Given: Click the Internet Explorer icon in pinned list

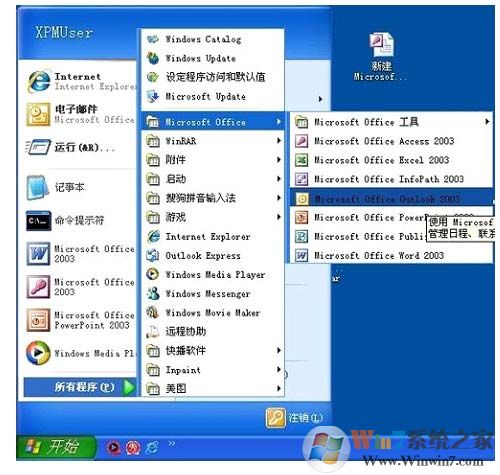Looking at the screenshot, I should [x=39, y=82].
